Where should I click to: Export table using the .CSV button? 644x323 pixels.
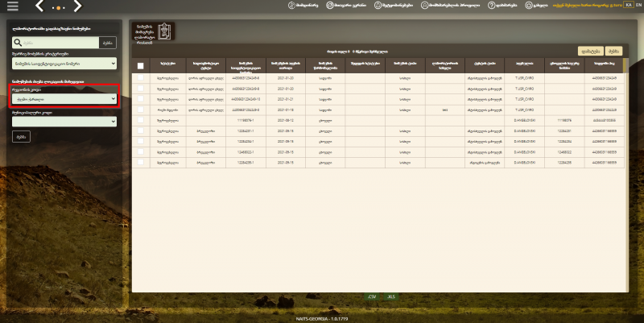tap(372, 296)
